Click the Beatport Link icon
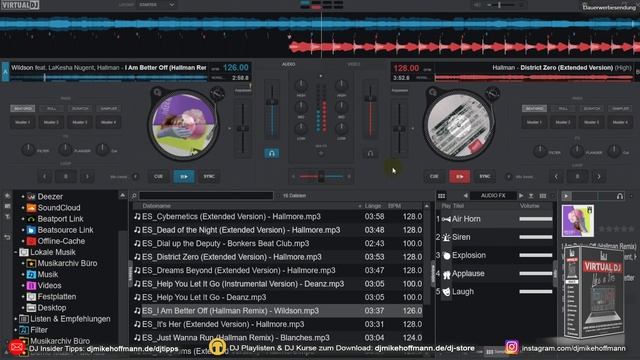Screen dimensions: 640x360 pyautogui.click(x=31, y=219)
